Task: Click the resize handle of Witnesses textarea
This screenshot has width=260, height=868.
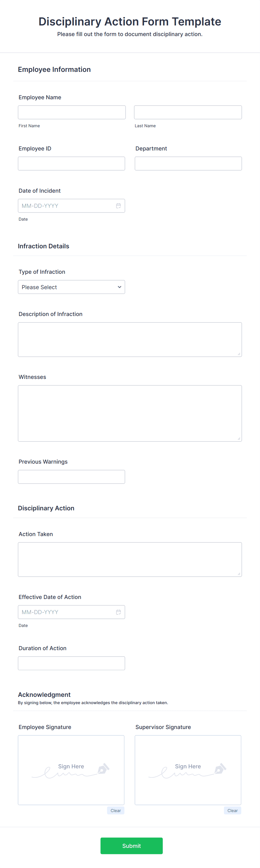Action: [x=239, y=438]
